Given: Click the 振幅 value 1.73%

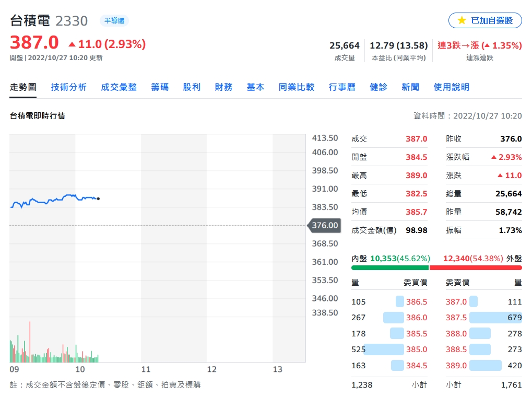Looking at the screenshot, I should point(510,230).
